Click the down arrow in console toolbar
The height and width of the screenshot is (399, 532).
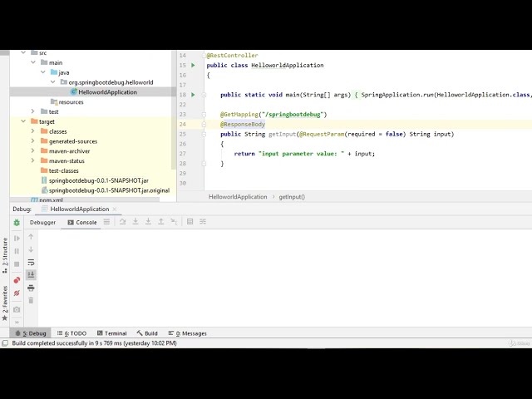[x=31, y=249]
